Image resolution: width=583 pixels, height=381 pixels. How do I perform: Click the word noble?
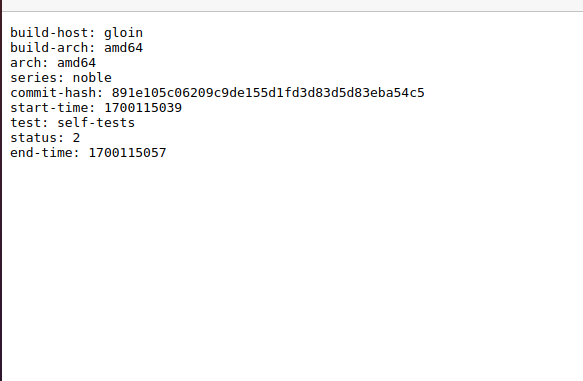[92, 78]
